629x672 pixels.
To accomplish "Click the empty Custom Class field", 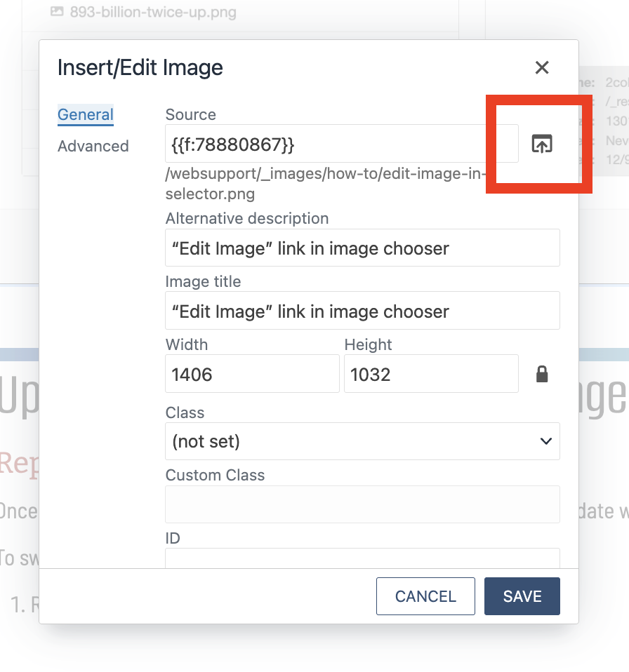I will [x=362, y=504].
